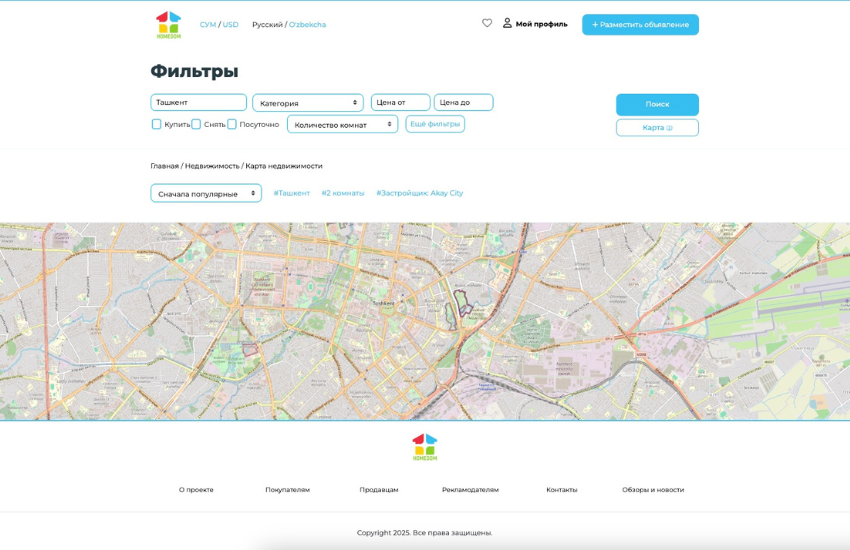Switch language to O'zbekcha
The height and width of the screenshot is (550, 850).
coord(307,24)
